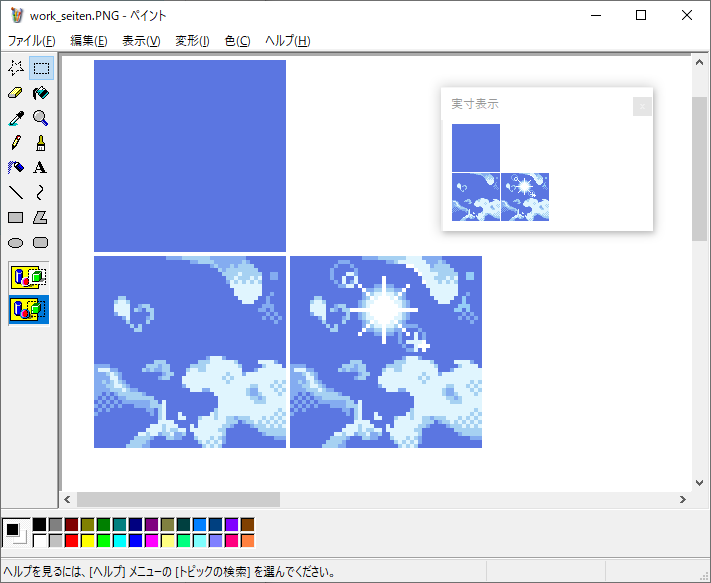Pick the magenta color swatch

(151, 540)
